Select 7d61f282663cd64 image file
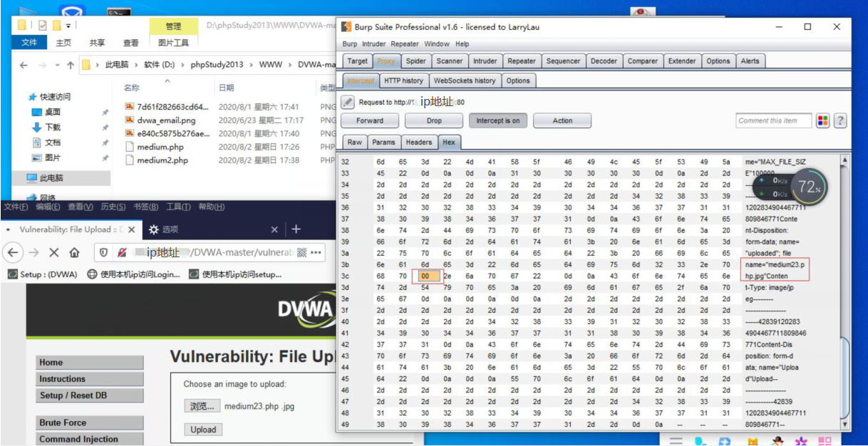Image resolution: width=868 pixels, height=446 pixels. [167, 107]
